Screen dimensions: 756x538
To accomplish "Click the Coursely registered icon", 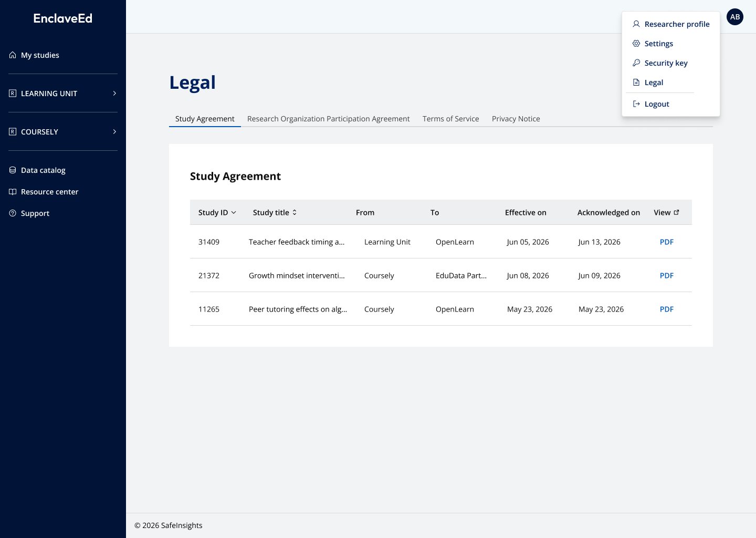I will (x=13, y=132).
